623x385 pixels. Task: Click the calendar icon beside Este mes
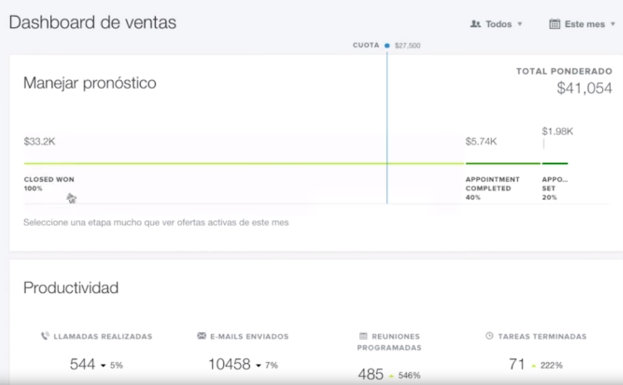point(554,24)
